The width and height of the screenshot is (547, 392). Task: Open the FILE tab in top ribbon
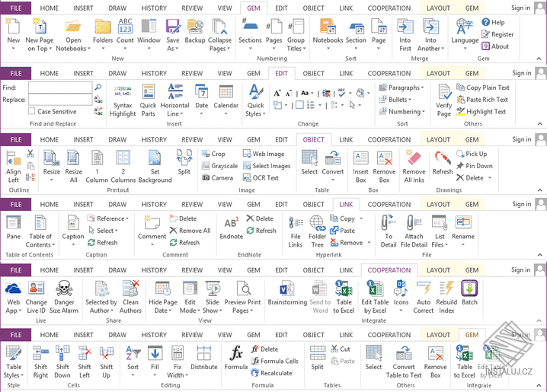point(16,8)
